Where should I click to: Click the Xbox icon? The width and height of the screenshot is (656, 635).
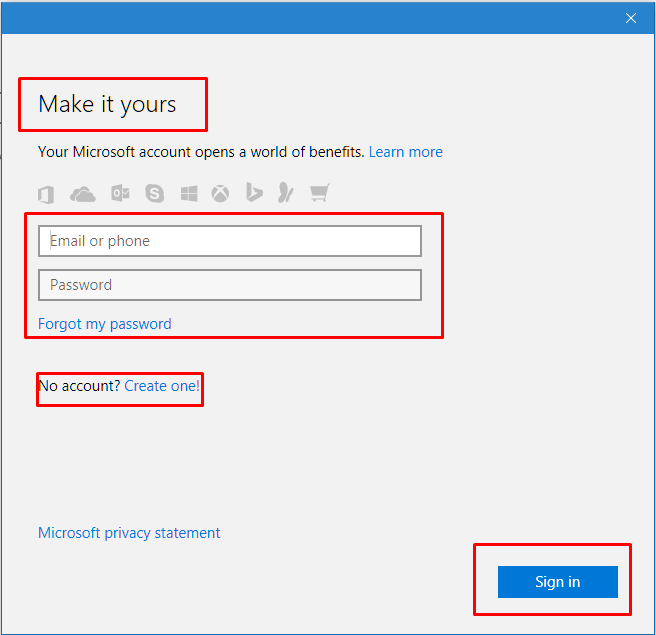click(220, 194)
